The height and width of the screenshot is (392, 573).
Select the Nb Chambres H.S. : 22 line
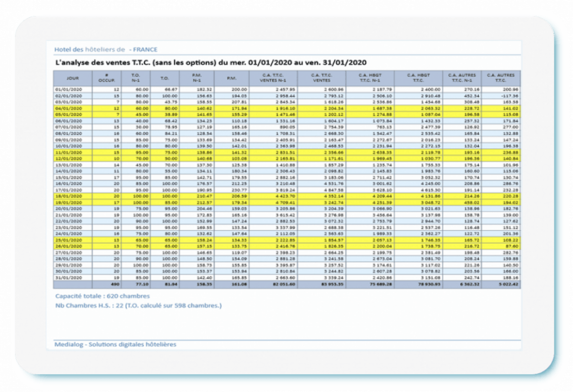tap(138, 305)
